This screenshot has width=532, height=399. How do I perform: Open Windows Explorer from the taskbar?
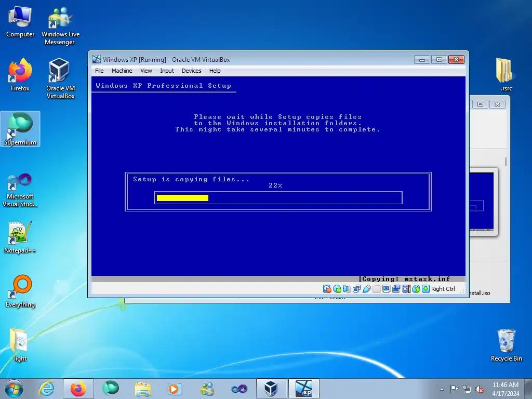coord(143,389)
